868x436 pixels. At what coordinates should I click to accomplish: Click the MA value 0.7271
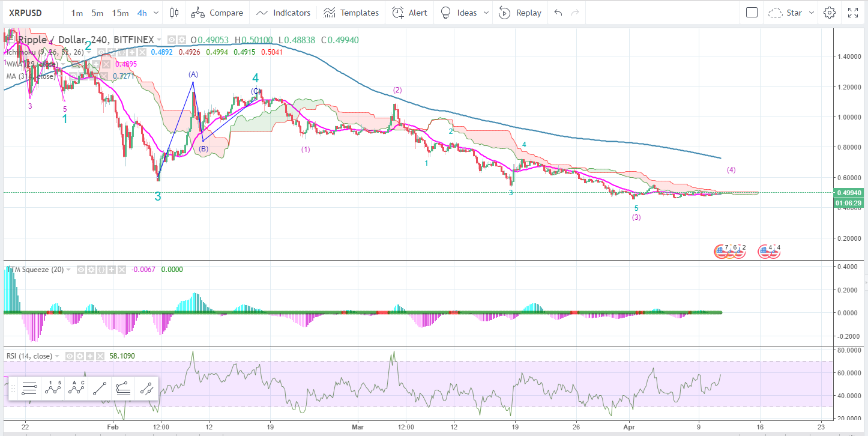click(122, 76)
